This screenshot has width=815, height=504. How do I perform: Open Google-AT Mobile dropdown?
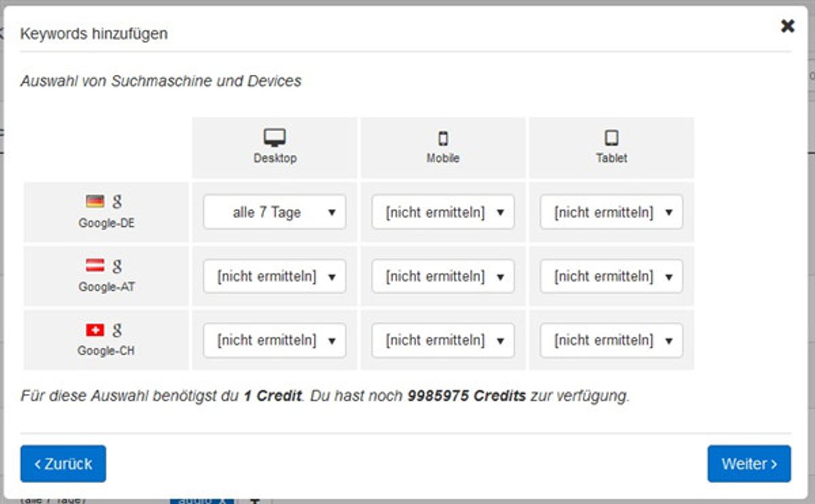coord(443,276)
